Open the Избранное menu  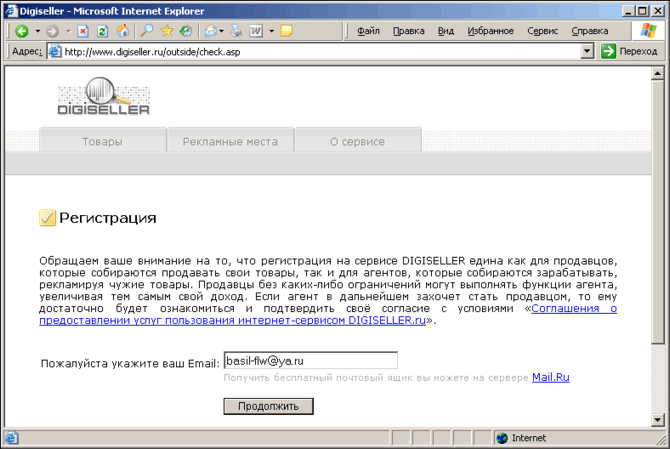tap(491, 31)
